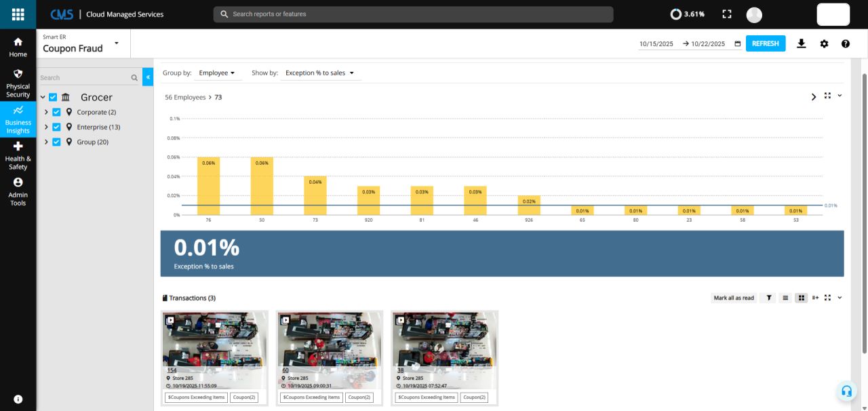Uncheck the Corporate (2) checkbox
The width and height of the screenshot is (868, 411).
[57, 112]
